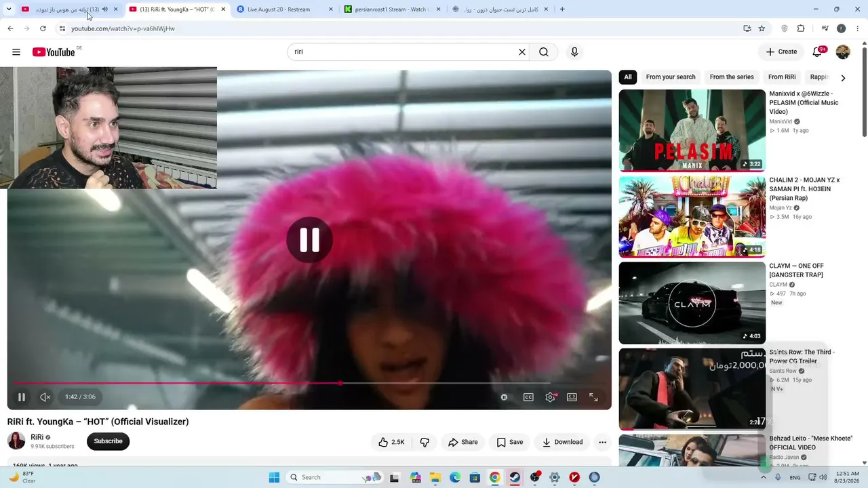Open the Behzad Leito Mese Khoete title

click(811, 443)
